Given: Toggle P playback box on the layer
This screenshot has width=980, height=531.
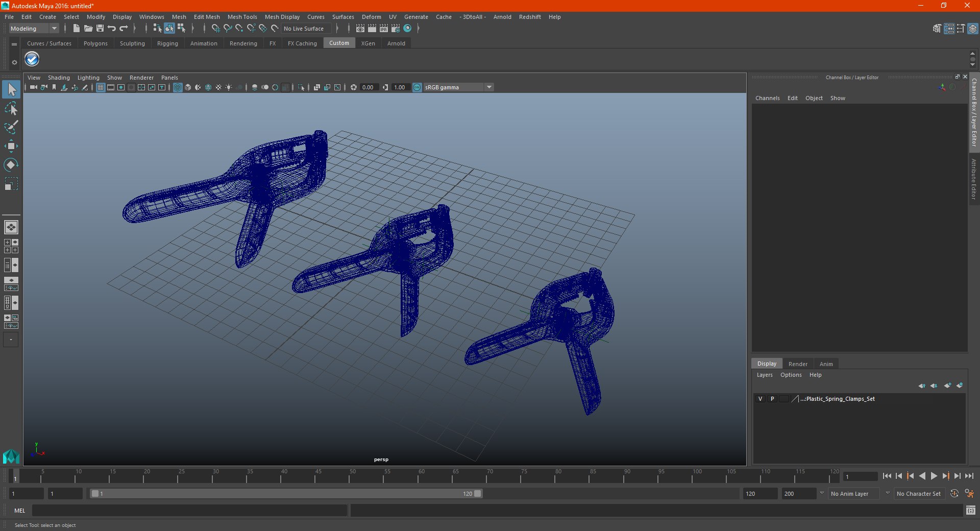Looking at the screenshot, I should pos(772,399).
